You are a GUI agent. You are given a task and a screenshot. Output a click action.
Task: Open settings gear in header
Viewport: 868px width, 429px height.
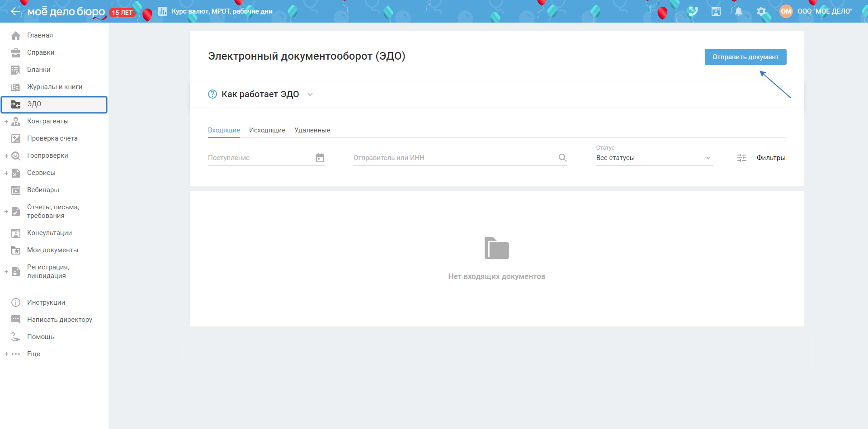(761, 11)
